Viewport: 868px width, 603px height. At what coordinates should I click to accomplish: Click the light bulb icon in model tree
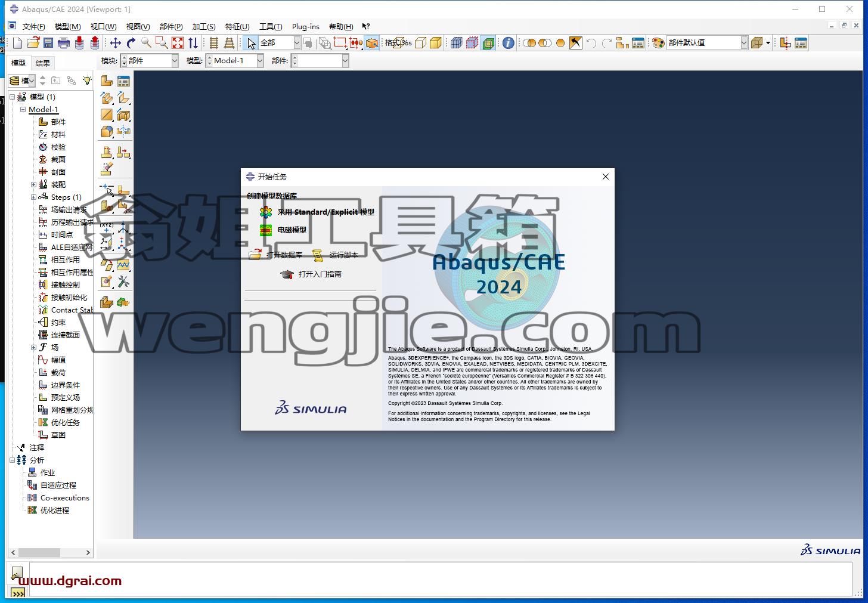coord(87,81)
